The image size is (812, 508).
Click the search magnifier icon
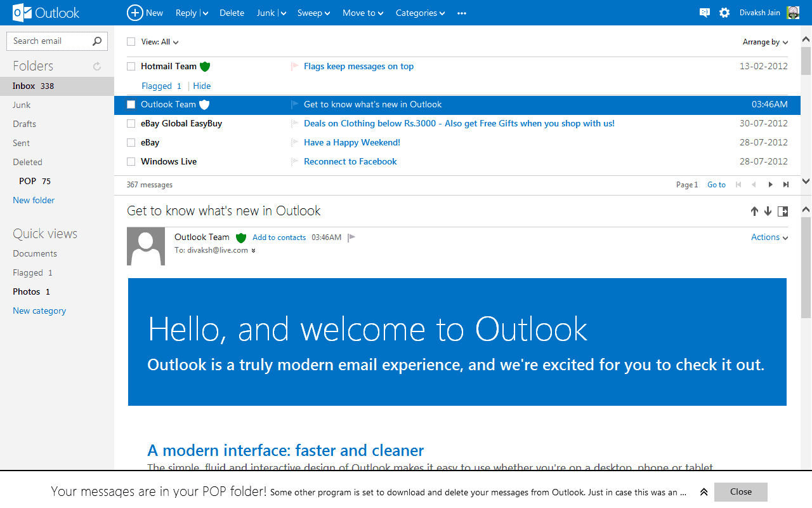click(97, 41)
